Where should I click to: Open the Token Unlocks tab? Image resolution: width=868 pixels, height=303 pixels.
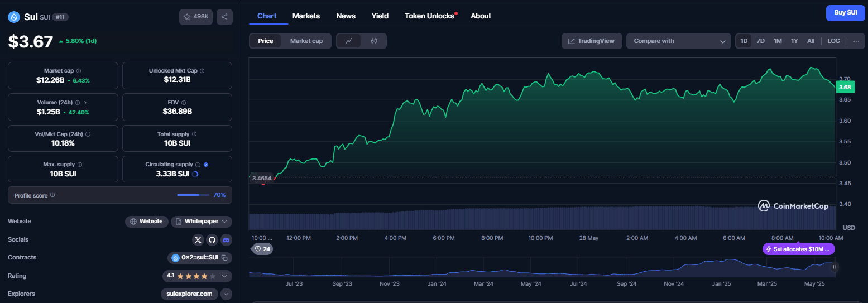[x=429, y=16]
